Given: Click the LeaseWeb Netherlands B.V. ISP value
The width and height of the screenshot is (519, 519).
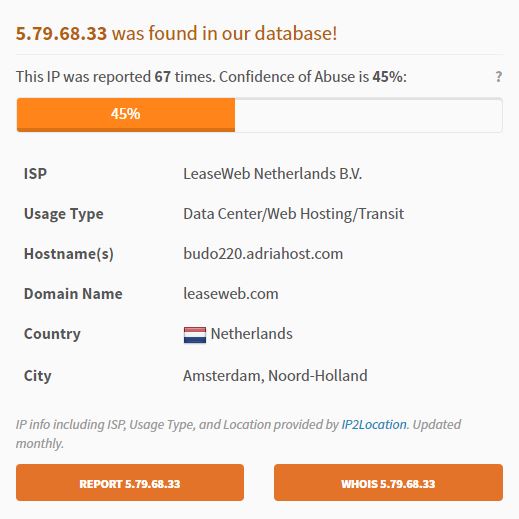Looking at the screenshot, I should coord(272,174).
